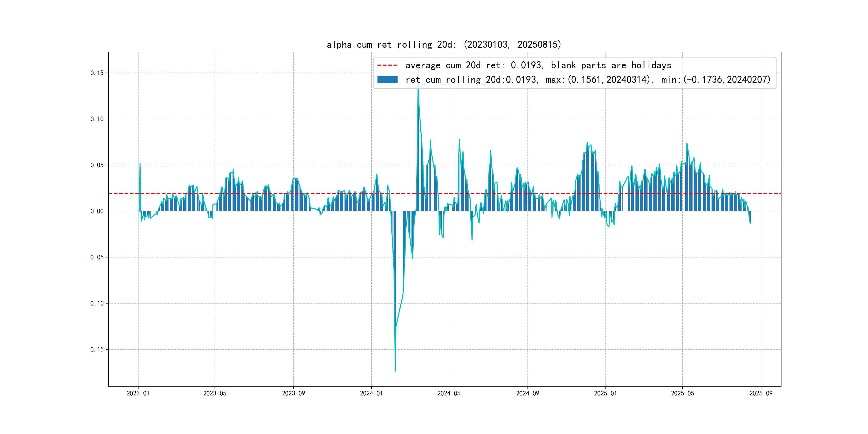
Task: Click the 2023-05 x-axis tick label
Action: (215, 393)
